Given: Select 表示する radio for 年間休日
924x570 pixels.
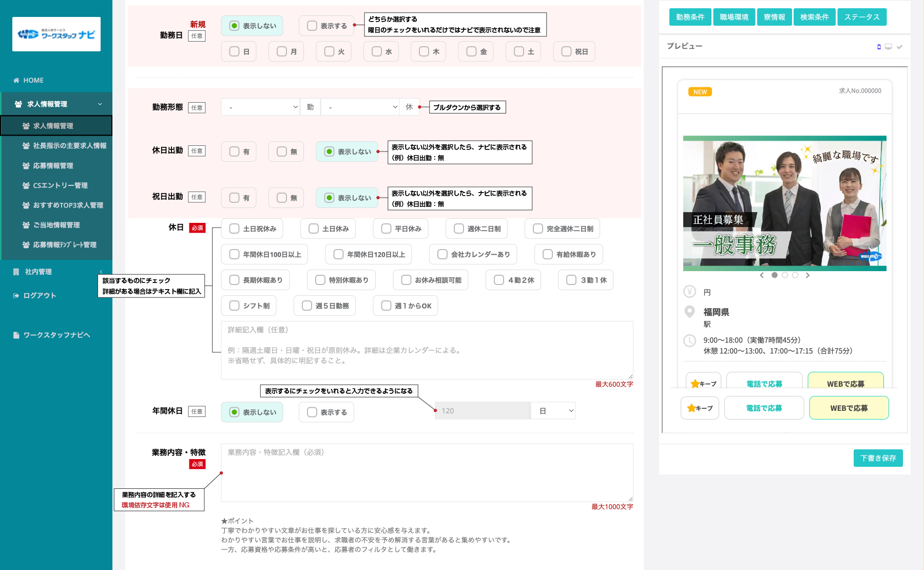Looking at the screenshot, I should pyautogui.click(x=312, y=412).
